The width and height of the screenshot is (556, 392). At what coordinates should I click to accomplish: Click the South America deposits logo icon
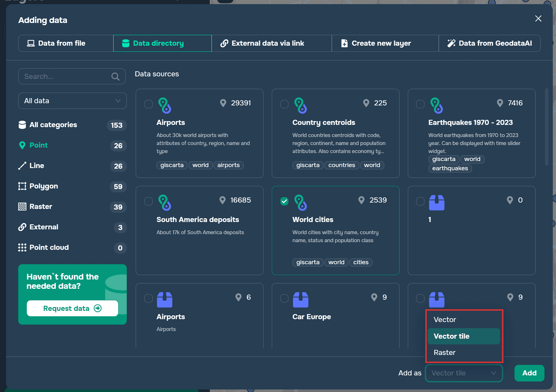(165, 203)
